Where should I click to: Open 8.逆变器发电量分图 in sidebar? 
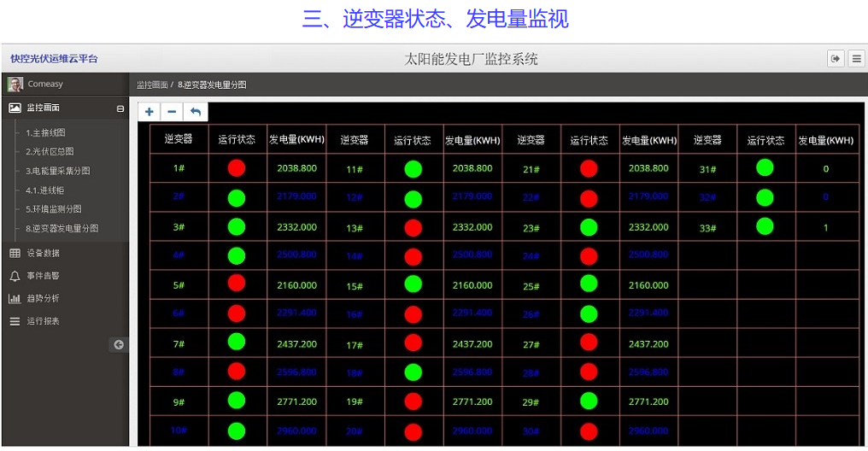(x=62, y=228)
